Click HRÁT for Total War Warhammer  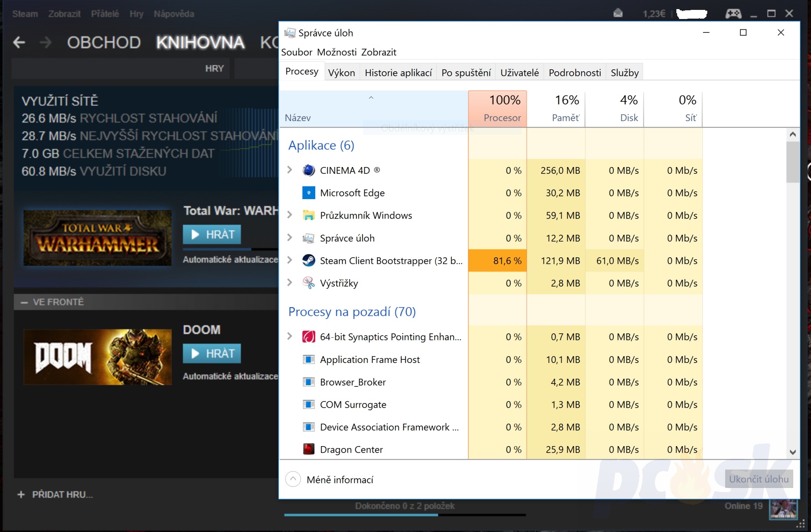click(212, 234)
